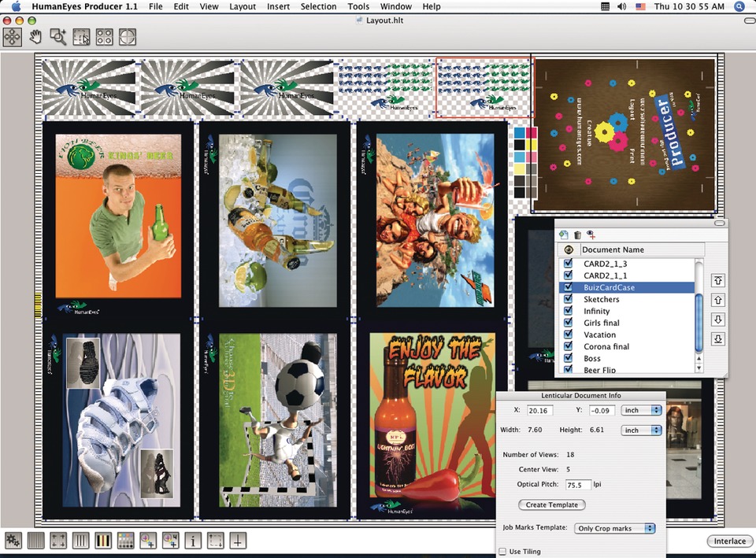Screen dimensions: 756x558
Task: Open the Window menu
Action: (396, 7)
